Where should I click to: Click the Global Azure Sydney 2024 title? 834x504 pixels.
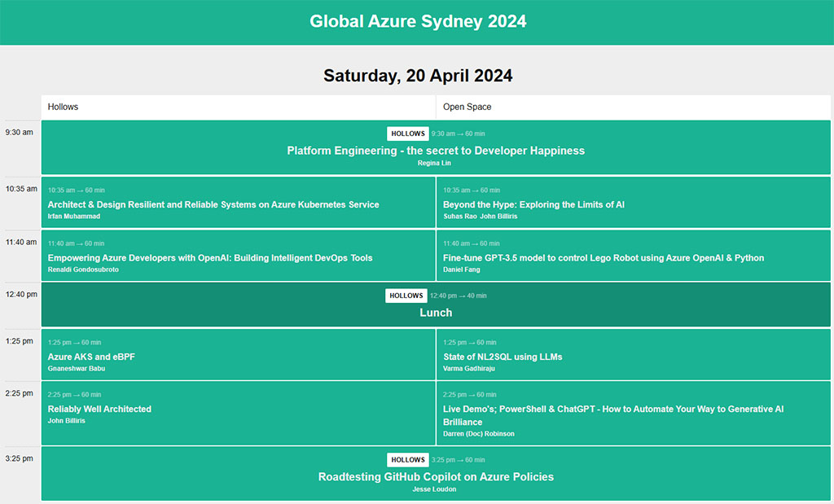point(418,21)
